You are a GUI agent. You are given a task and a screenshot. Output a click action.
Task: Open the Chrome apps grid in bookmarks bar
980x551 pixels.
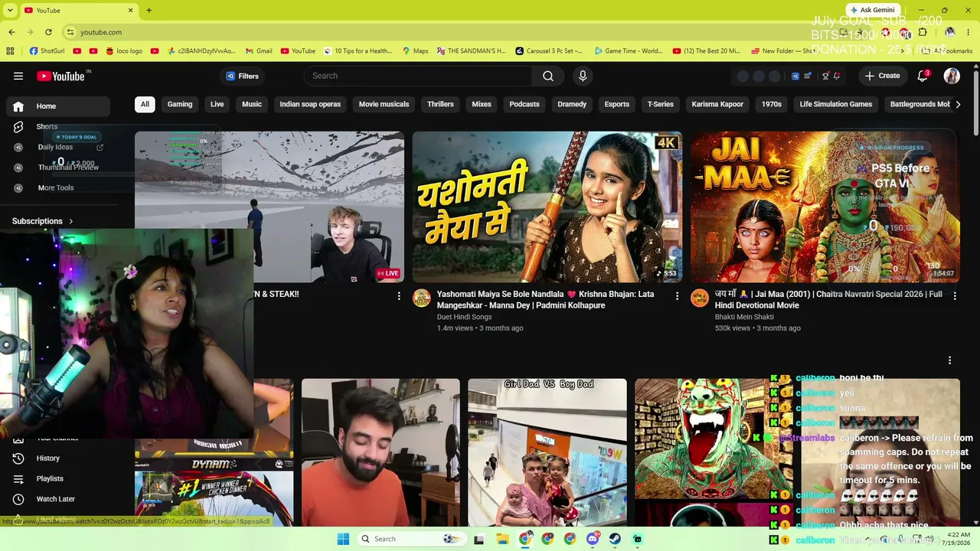pos(10,51)
